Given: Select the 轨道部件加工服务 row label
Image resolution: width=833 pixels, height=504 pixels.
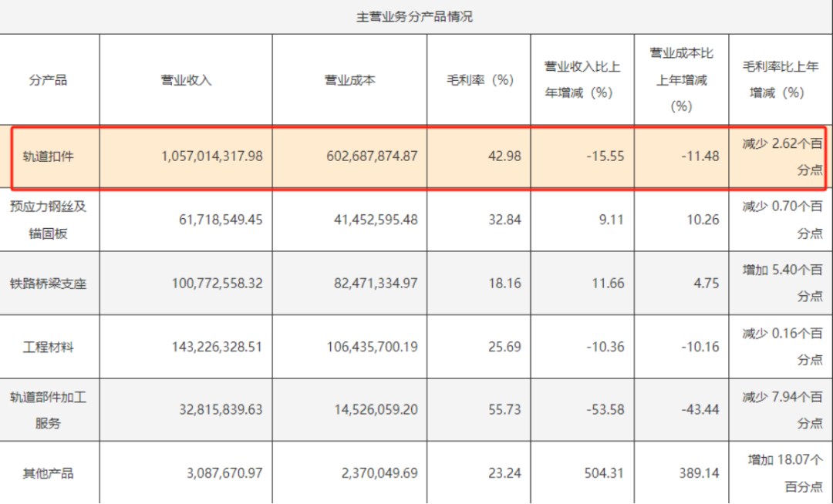Looking at the screenshot, I should click(x=49, y=410).
